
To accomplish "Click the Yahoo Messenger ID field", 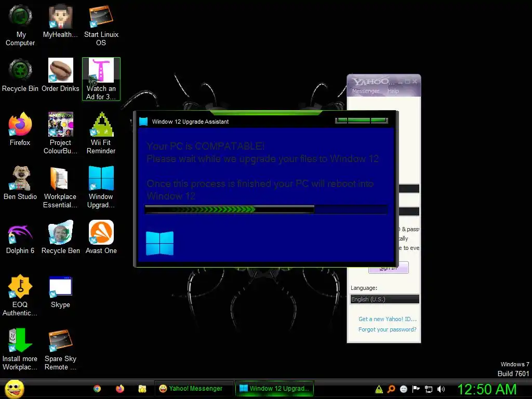I will click(409, 189).
